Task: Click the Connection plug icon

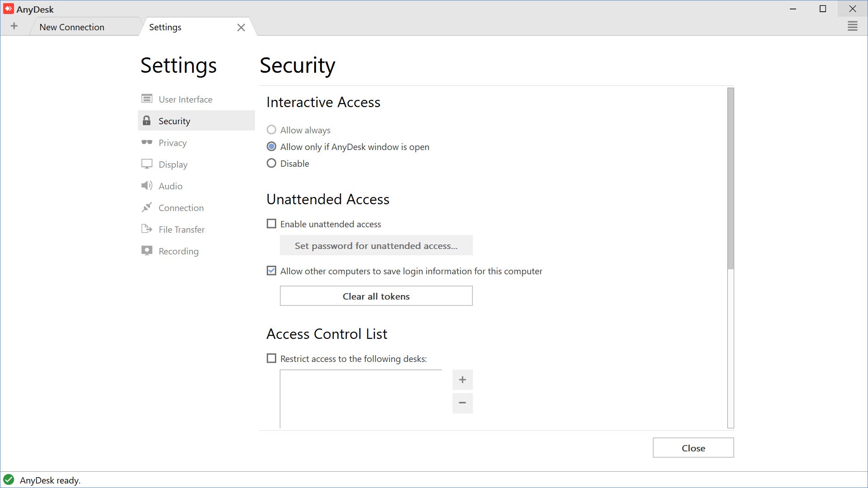Action: [146, 207]
